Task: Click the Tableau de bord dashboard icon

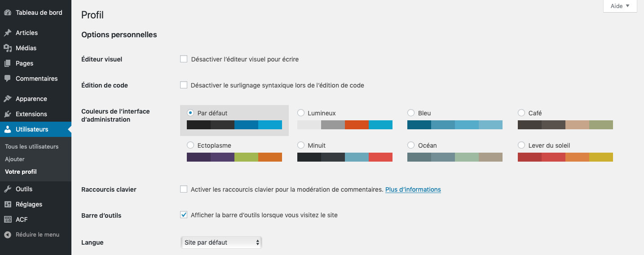Action: pos(8,13)
